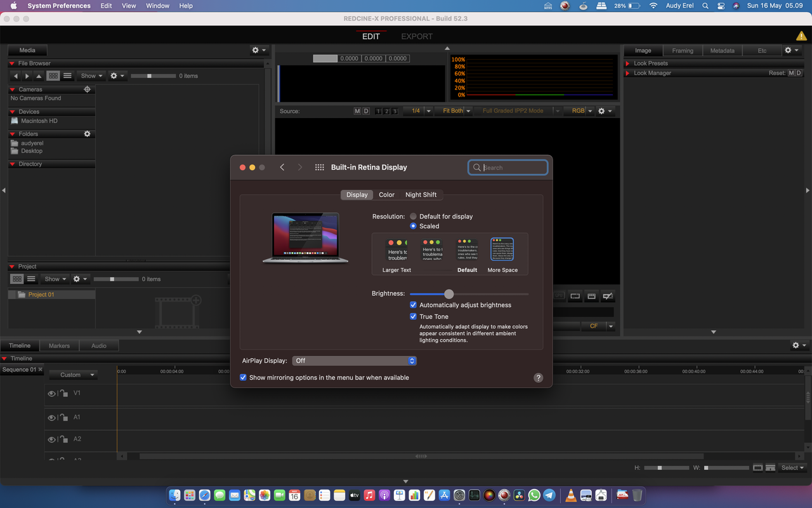Launch DaVinci Resolve from the Dock

(519, 495)
